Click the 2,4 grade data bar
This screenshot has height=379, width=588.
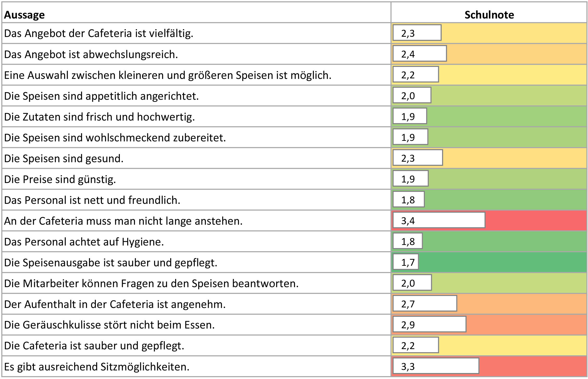coord(419,54)
